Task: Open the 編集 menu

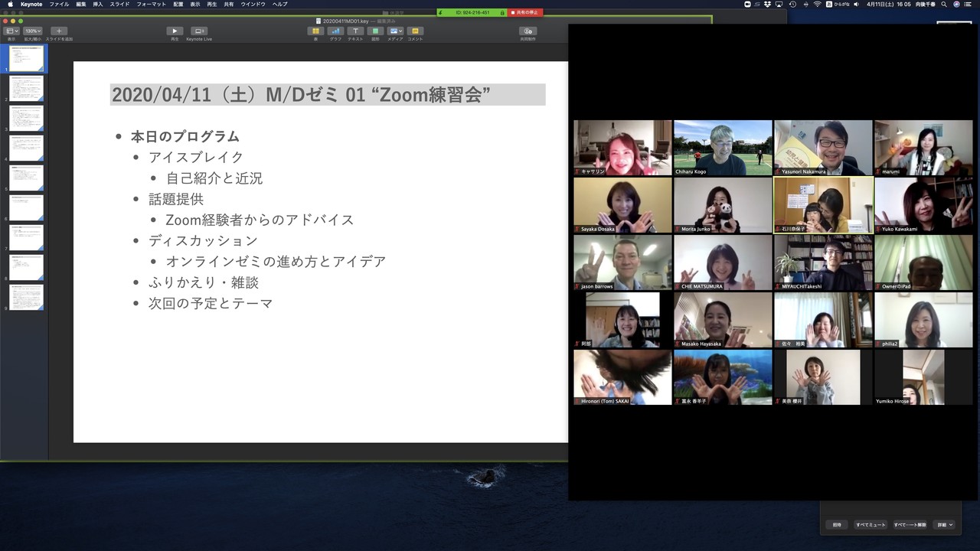Action: pos(80,4)
